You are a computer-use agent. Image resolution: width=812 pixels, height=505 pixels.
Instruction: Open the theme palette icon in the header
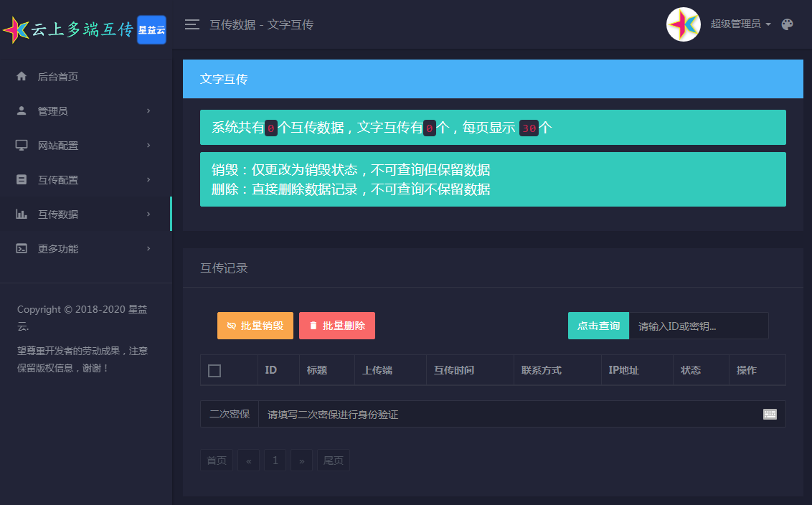pyautogui.click(x=787, y=24)
